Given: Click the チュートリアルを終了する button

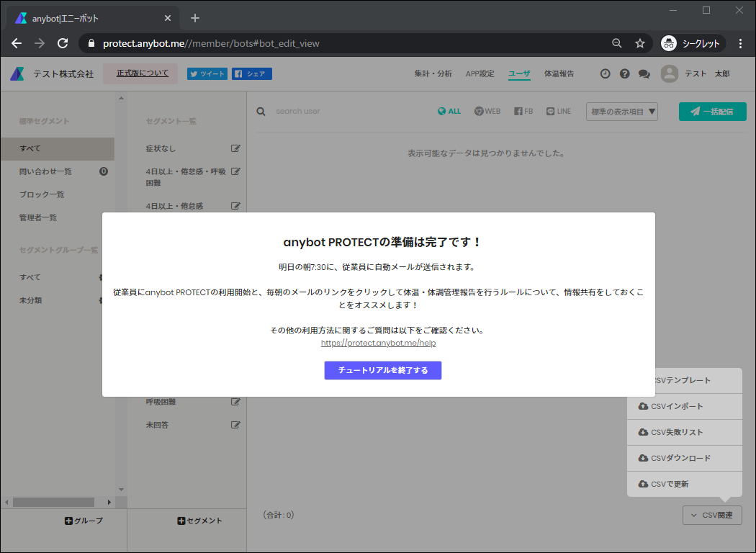Looking at the screenshot, I should pyautogui.click(x=382, y=370).
